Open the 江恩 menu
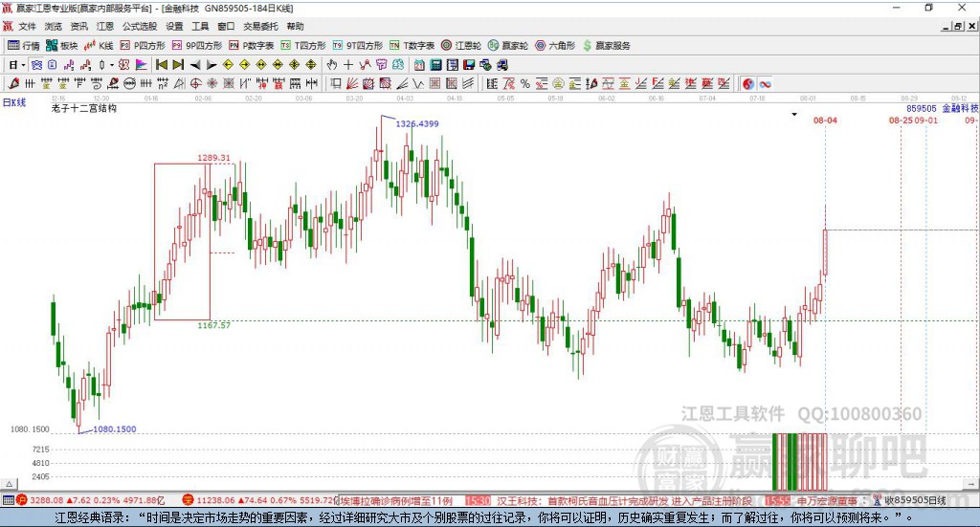The height and width of the screenshot is (527, 980). click(x=105, y=26)
